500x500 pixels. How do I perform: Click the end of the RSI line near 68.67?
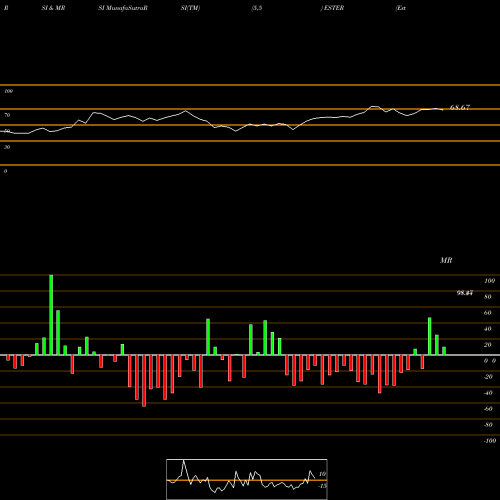click(443, 110)
